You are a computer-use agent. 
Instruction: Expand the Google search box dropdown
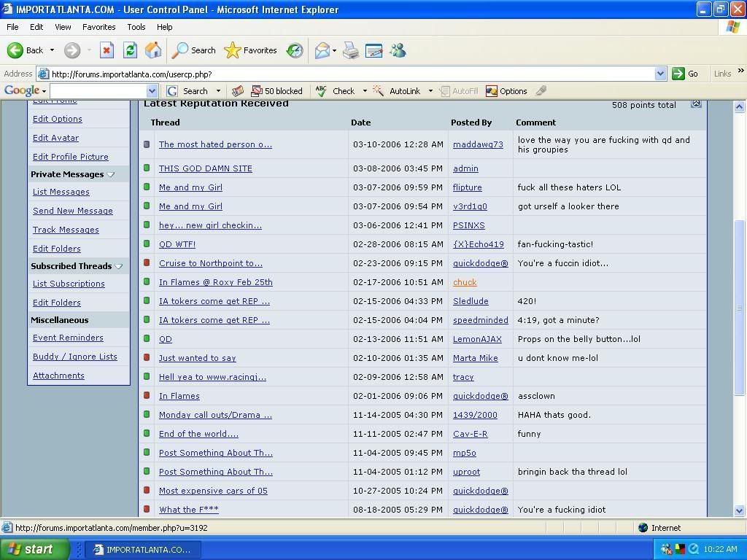coord(152,91)
